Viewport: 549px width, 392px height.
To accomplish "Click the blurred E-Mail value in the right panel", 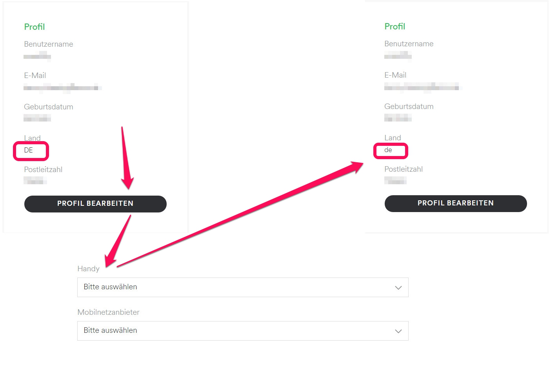I will point(423,87).
